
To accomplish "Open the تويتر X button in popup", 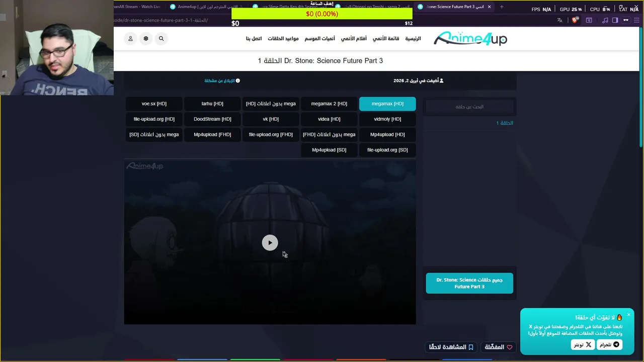I will (x=583, y=345).
